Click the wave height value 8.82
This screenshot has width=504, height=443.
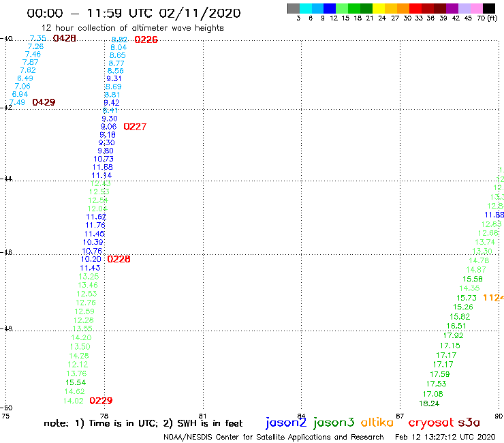120,40
